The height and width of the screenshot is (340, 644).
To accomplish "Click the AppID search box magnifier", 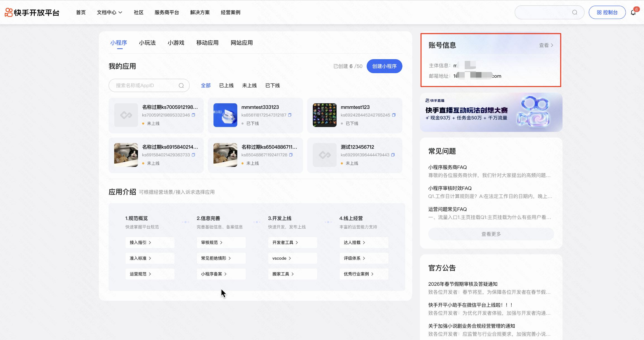I will pyautogui.click(x=181, y=85).
